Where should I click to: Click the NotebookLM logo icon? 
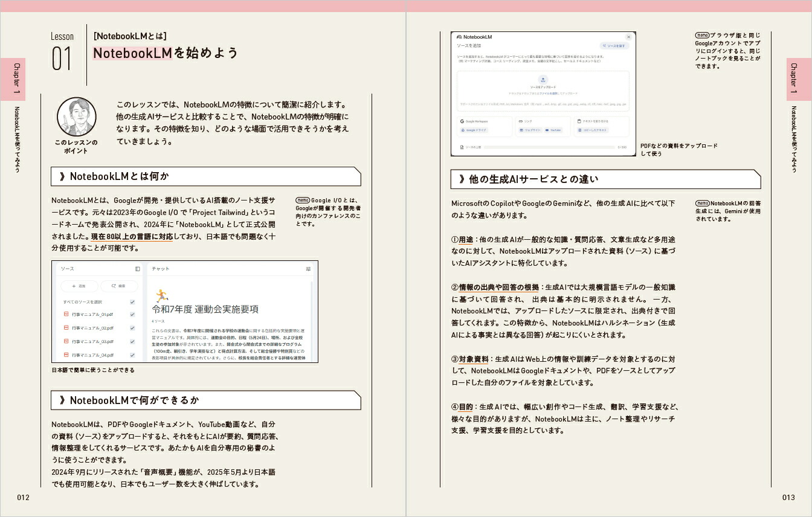[x=459, y=37]
